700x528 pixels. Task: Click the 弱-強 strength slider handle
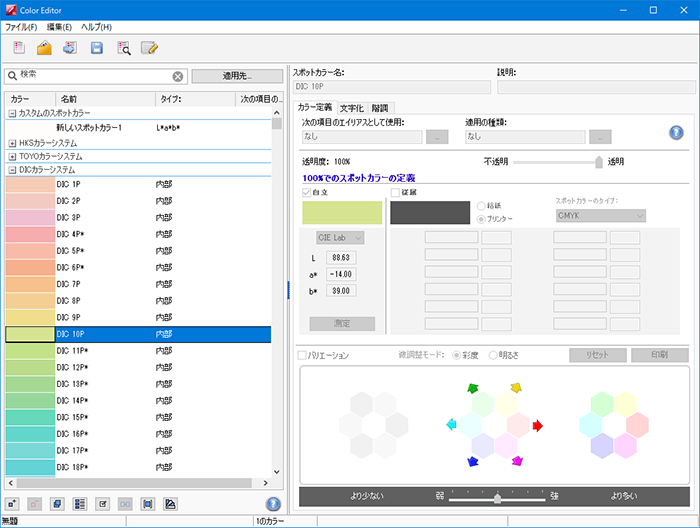(x=497, y=498)
